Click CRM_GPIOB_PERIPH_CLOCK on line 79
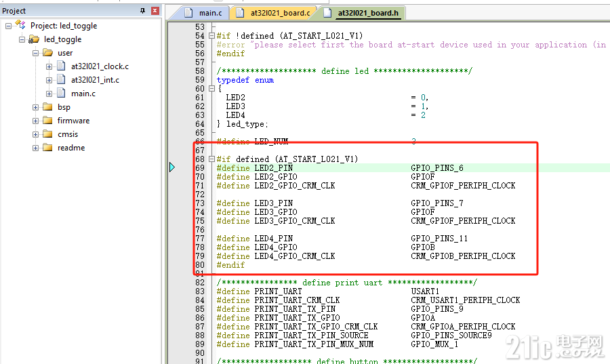Viewport: 610px width, 364px height. point(463,256)
